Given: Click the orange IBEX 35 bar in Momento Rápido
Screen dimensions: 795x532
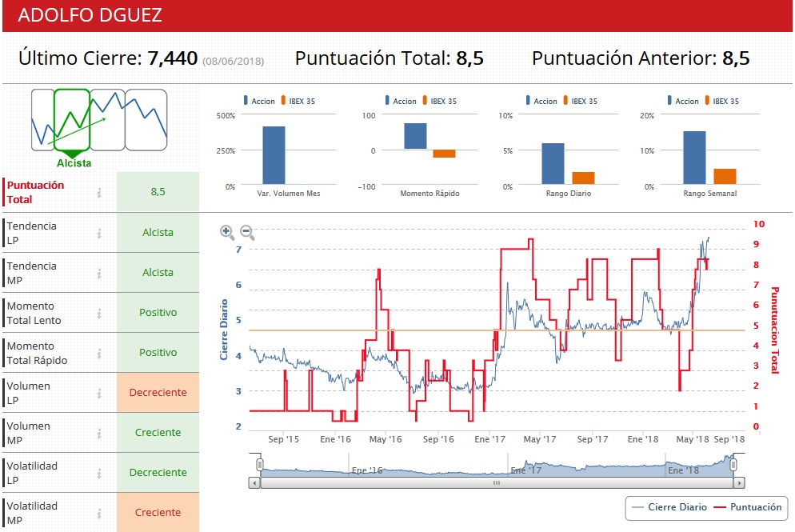Looking at the screenshot, I should pyautogui.click(x=444, y=154).
